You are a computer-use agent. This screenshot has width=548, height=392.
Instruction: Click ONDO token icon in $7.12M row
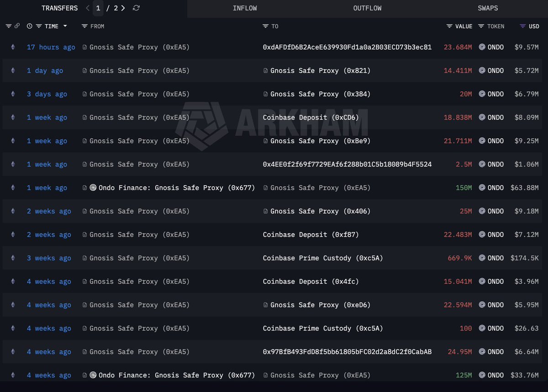[x=482, y=235]
